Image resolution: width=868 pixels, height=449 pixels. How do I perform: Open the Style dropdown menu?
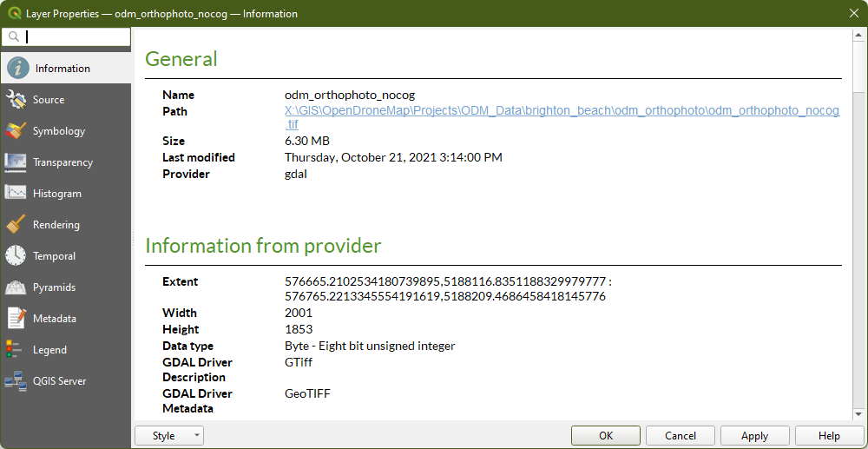click(x=169, y=436)
